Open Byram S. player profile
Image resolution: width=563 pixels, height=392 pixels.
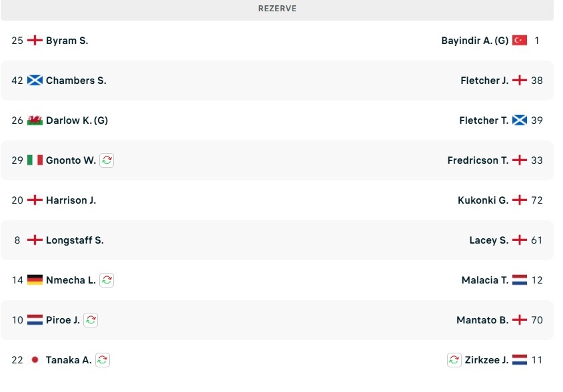[x=67, y=41]
